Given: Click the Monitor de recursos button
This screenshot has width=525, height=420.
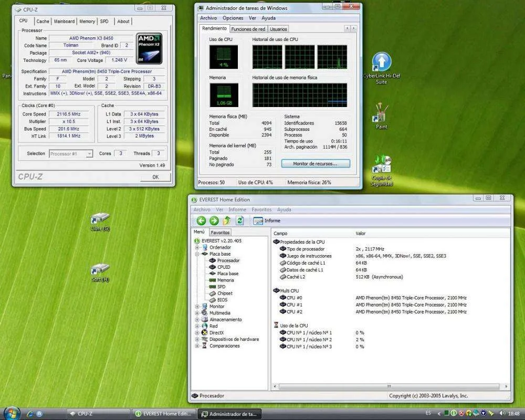Looking at the screenshot, I should [315, 164].
